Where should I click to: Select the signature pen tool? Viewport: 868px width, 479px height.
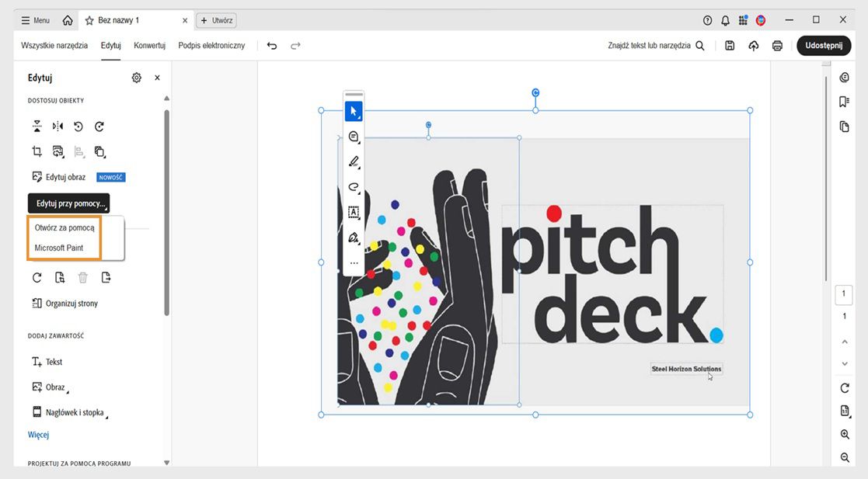tap(354, 238)
